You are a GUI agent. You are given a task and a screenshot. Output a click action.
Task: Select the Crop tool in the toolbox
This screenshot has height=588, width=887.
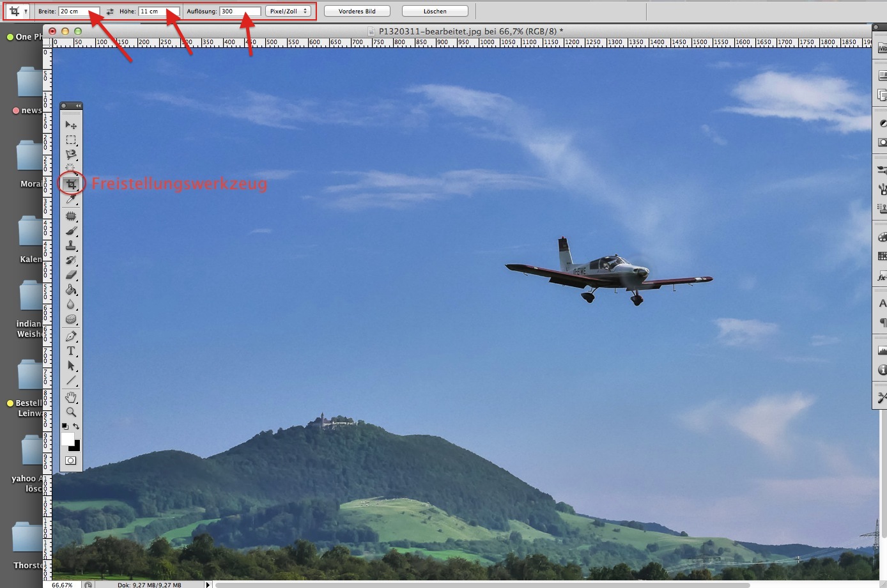click(71, 184)
